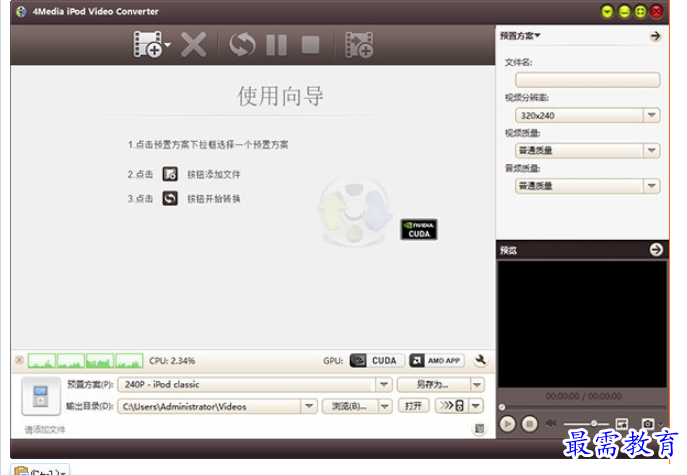Open settings via the wrench icon
The height and width of the screenshot is (475, 687).
pyautogui.click(x=480, y=360)
